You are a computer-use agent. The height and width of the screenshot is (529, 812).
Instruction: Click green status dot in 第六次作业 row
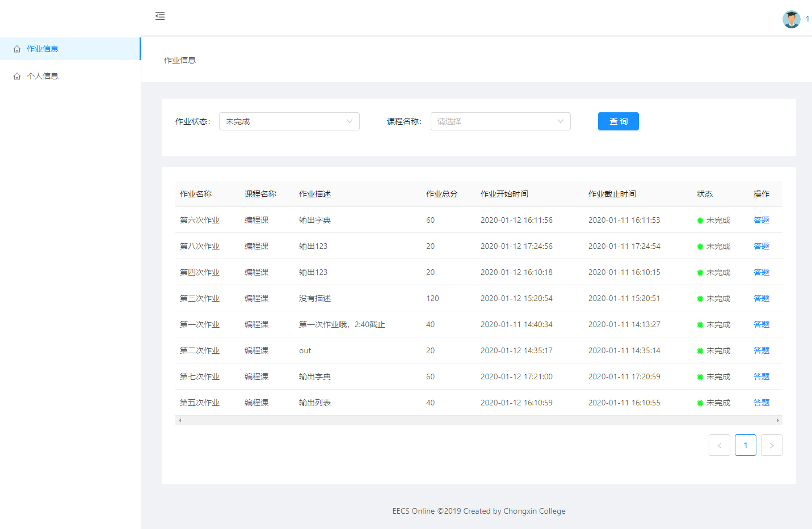(700, 221)
